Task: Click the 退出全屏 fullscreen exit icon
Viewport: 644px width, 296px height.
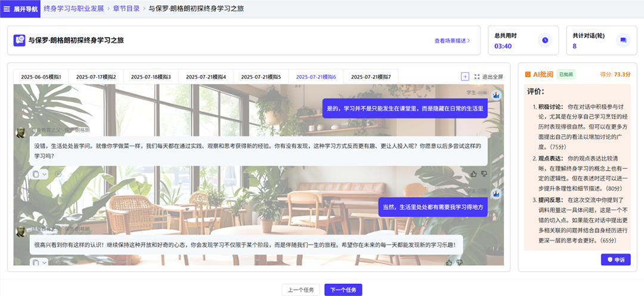Action: (477, 76)
